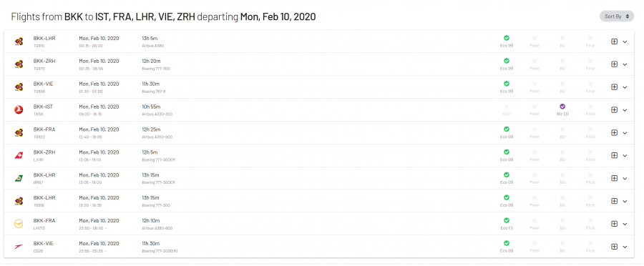Select Eco availability check on first BKK-LHR flight

pyautogui.click(x=507, y=38)
